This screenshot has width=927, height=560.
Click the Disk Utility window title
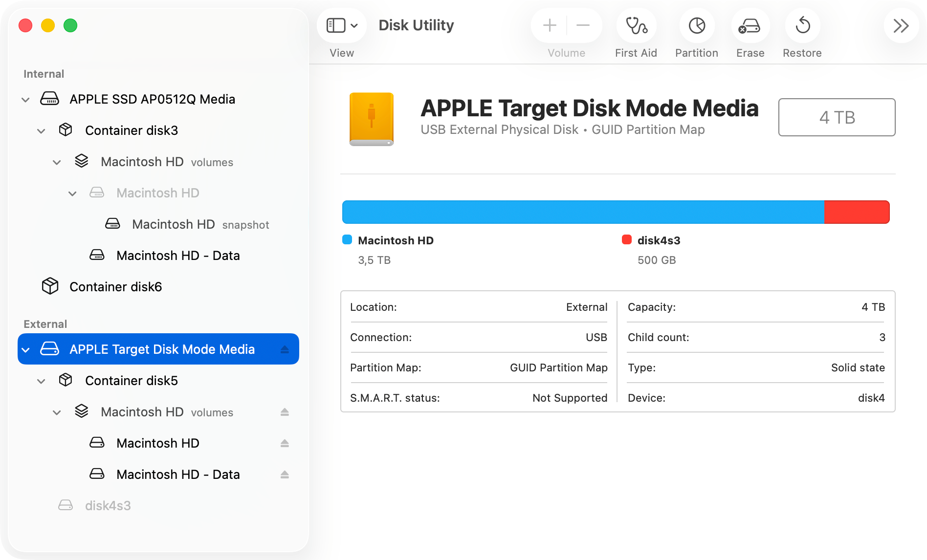pos(416,25)
